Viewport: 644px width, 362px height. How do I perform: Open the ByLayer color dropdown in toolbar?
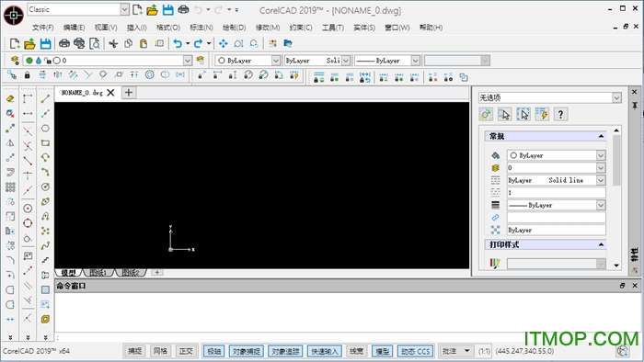pos(276,61)
